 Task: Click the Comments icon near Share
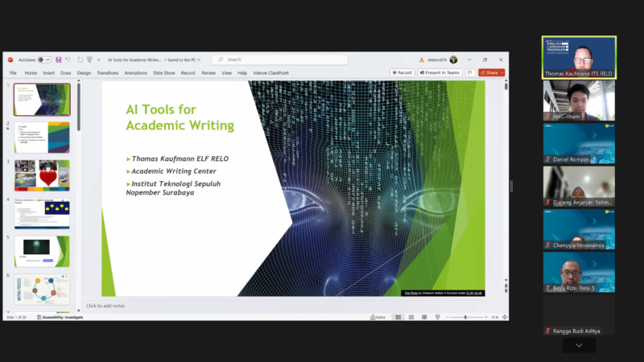[x=469, y=72]
